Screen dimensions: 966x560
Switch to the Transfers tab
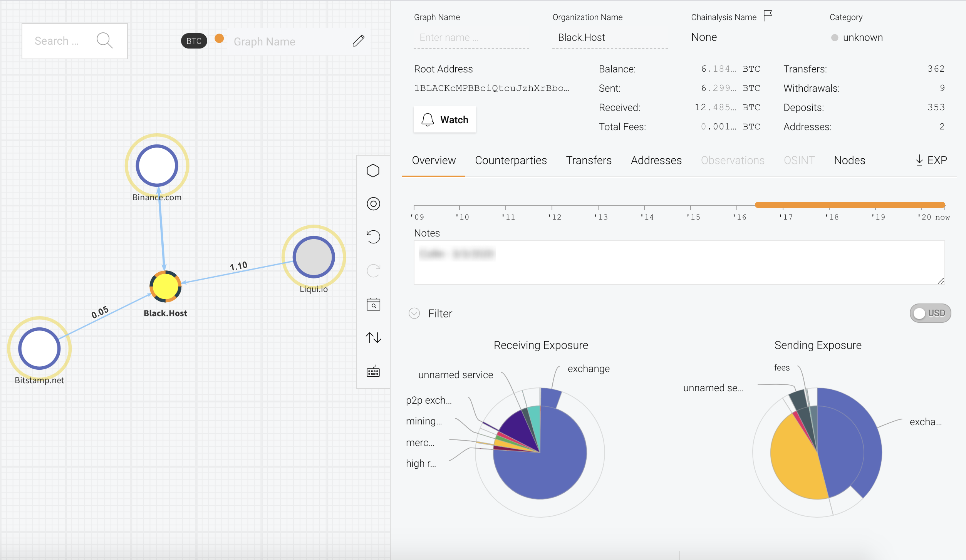[x=588, y=160]
